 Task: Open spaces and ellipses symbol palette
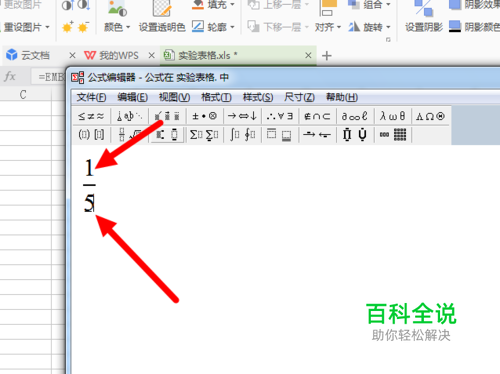click(130, 116)
